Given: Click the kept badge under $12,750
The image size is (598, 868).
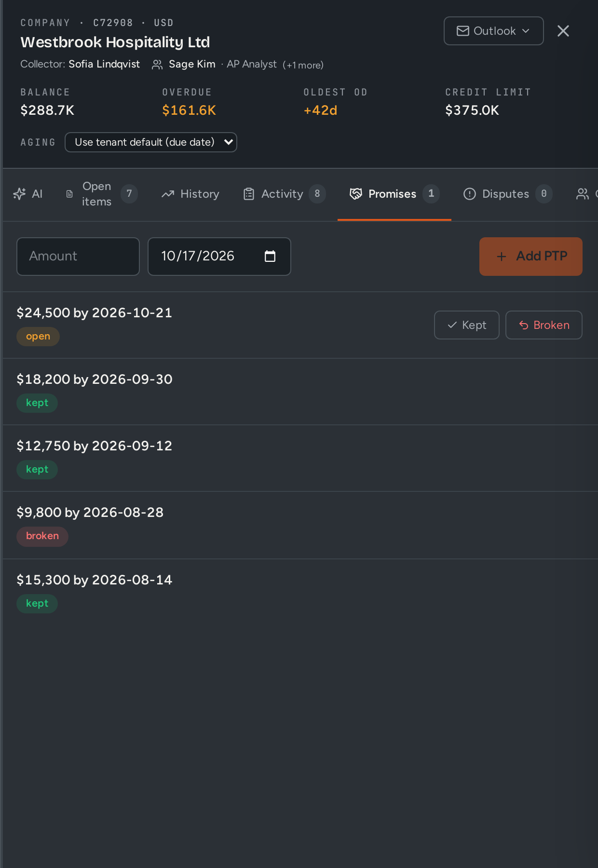Looking at the screenshot, I should (x=37, y=470).
